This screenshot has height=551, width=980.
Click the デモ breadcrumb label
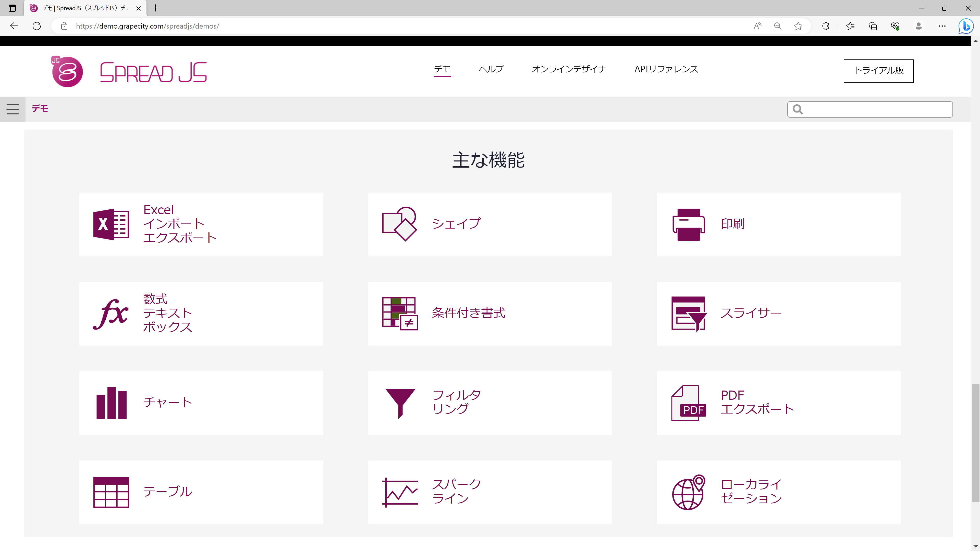tap(40, 109)
